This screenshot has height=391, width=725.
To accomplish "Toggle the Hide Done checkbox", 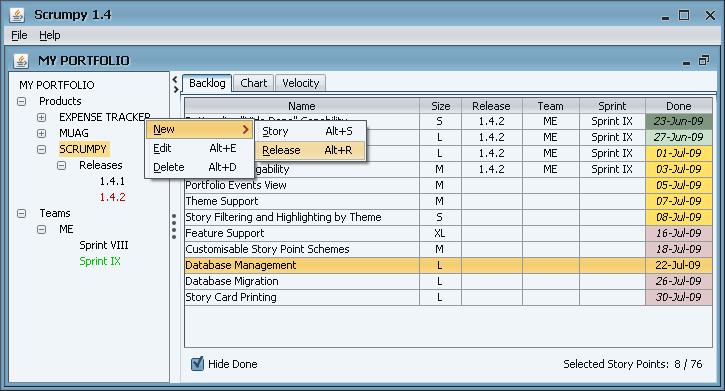I will point(197,364).
